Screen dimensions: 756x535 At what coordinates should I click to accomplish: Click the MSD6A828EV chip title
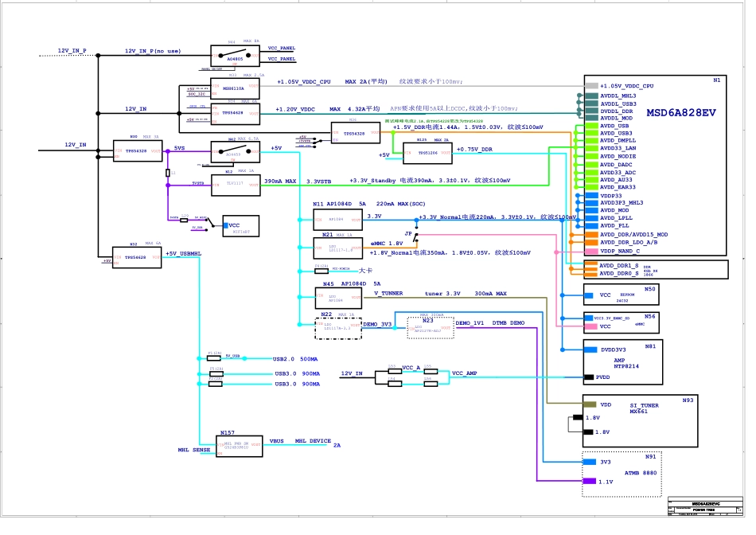(680, 113)
